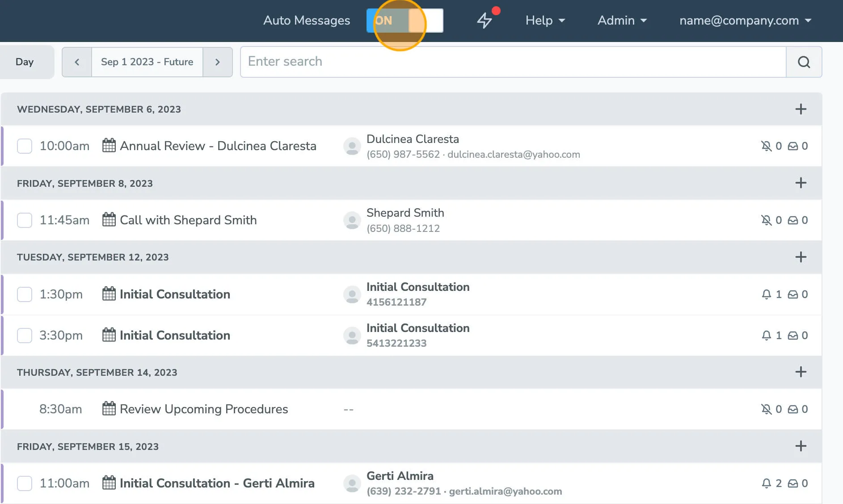The height and width of the screenshot is (504, 843).
Task: Click the bell icon on Gerti Almira's row
Action: (x=767, y=483)
